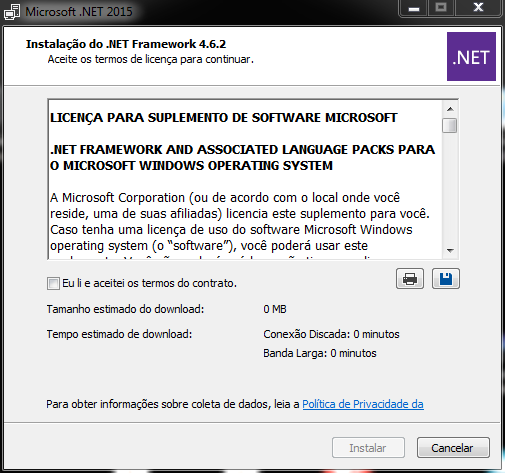
Task: Click the Cancelar button
Action: 453,448
